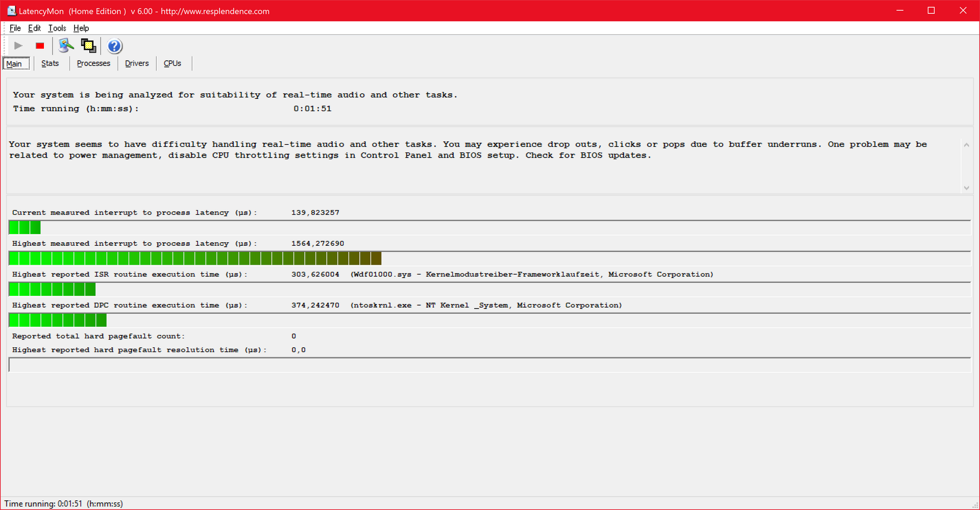Click the message box scroll down arrow
The image size is (980, 510).
click(x=966, y=188)
